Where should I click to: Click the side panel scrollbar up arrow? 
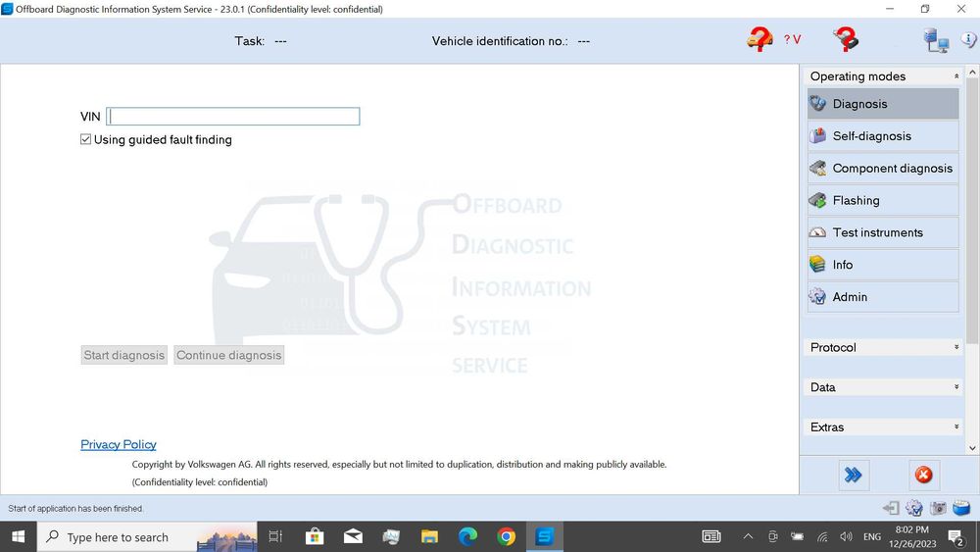pyautogui.click(x=972, y=73)
